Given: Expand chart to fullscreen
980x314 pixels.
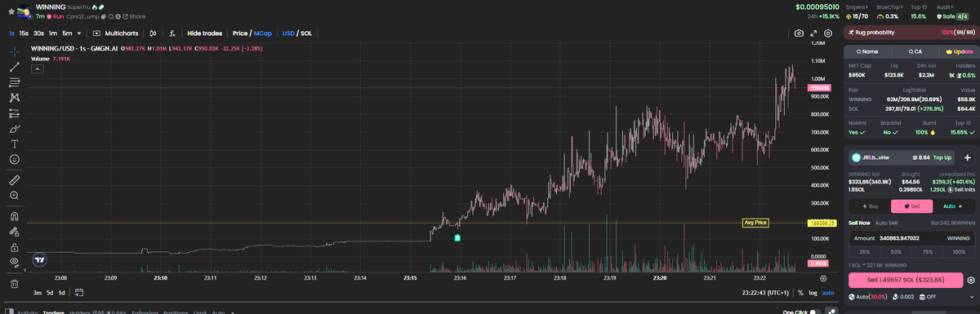Looking at the screenshot, I should tap(814, 33).
